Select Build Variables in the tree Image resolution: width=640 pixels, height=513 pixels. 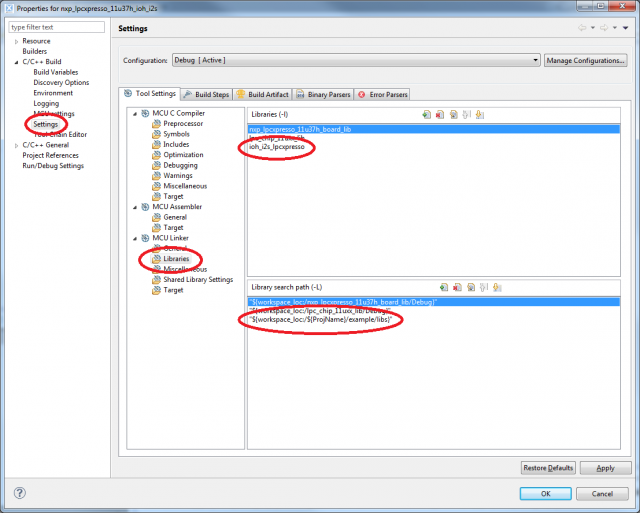[x=56, y=72]
